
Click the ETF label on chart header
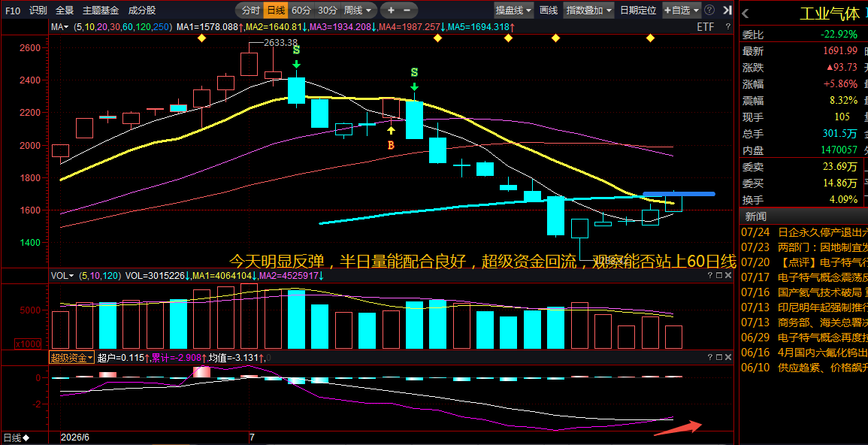(x=705, y=26)
